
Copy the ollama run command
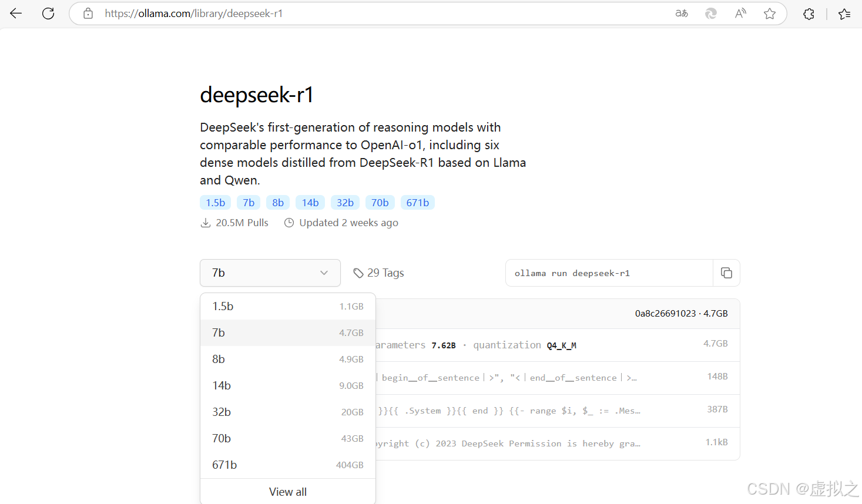point(726,273)
